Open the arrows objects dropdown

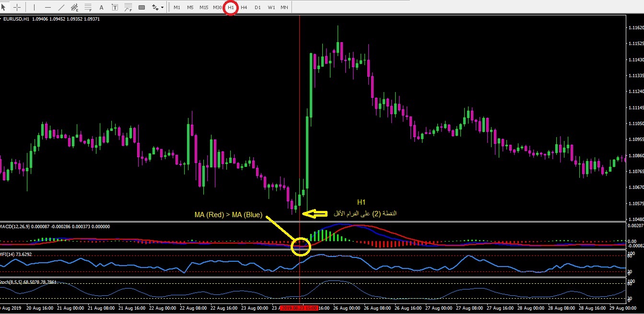pyautogui.click(x=157, y=7)
